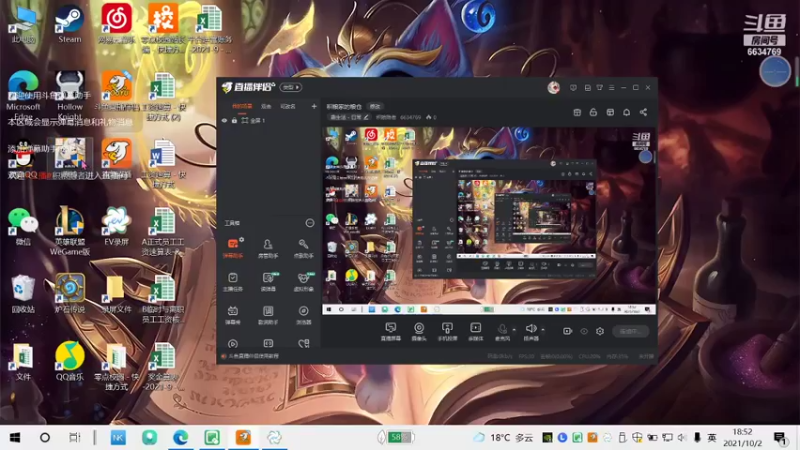
Task: Open the bear virtual avatar tool
Action: click(303, 281)
